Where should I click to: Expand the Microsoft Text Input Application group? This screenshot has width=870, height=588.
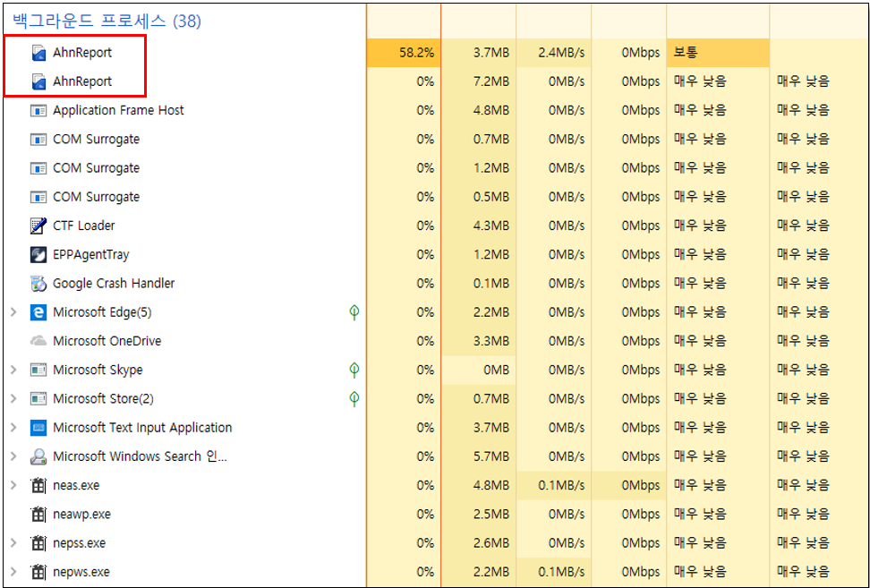(x=13, y=428)
